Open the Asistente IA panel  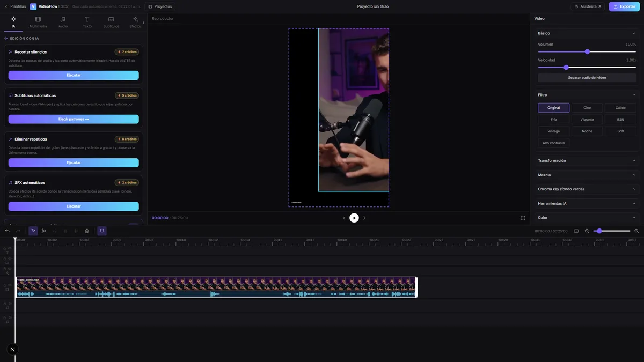click(588, 6)
